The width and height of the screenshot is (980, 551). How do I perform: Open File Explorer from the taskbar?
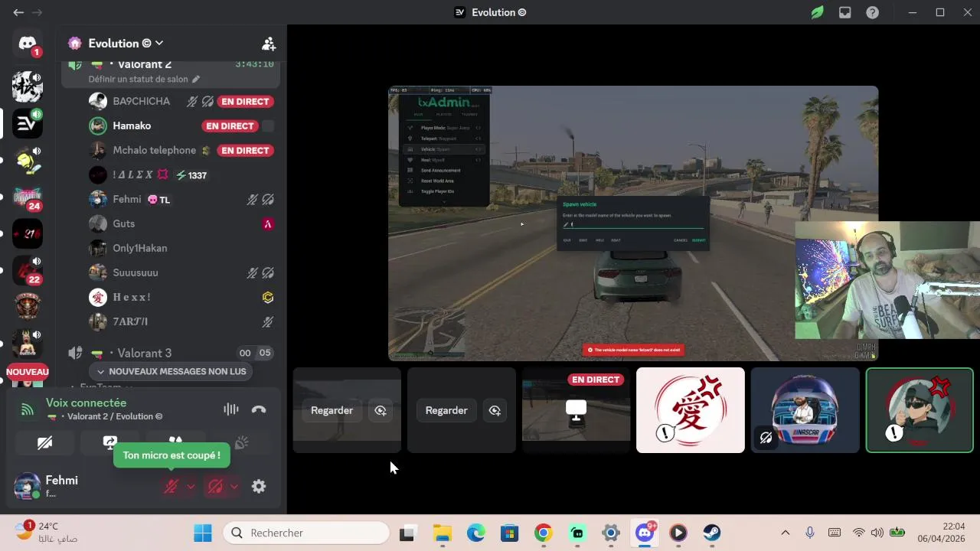(443, 533)
